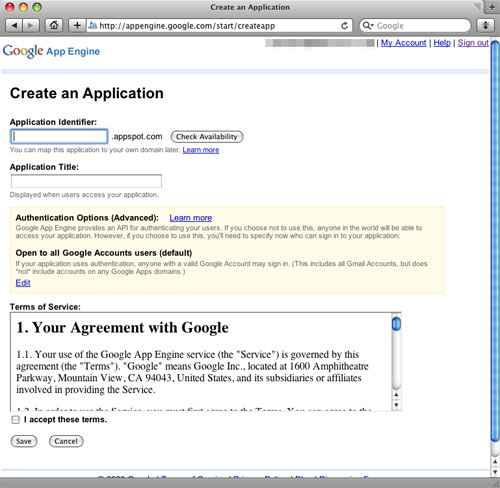Click the Terms of Service scroll-up arrow
Image resolution: width=500 pixels, height=488 pixels.
click(x=396, y=395)
